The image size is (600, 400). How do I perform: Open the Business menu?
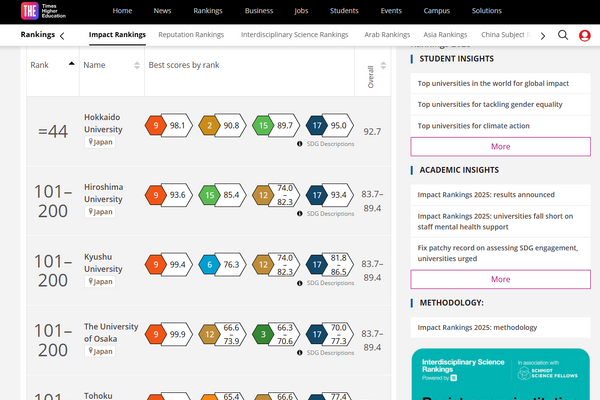(x=259, y=11)
